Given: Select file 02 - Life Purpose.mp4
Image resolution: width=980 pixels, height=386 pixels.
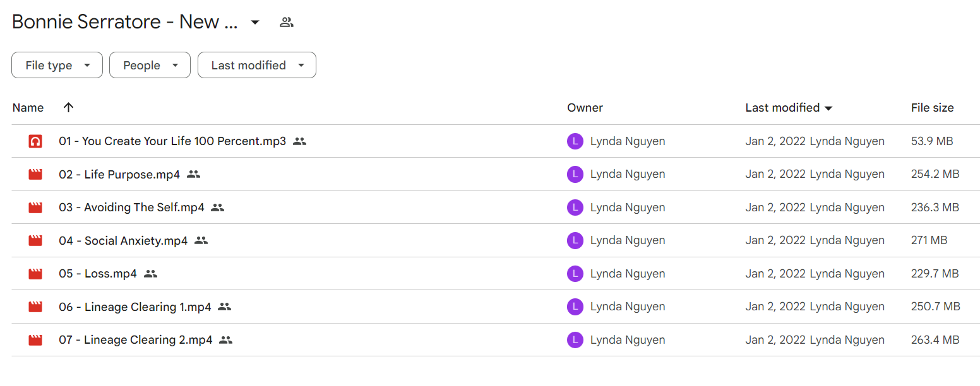Looking at the screenshot, I should [119, 175].
